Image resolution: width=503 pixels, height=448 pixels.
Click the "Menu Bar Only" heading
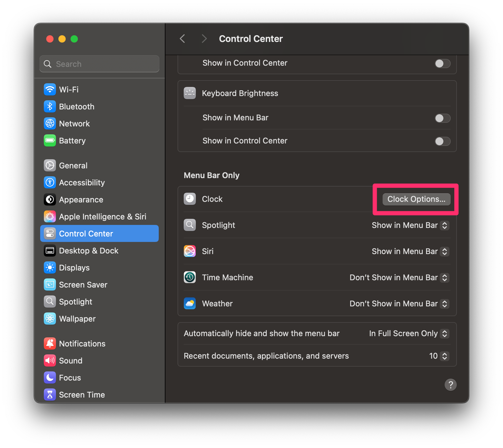[x=212, y=175]
